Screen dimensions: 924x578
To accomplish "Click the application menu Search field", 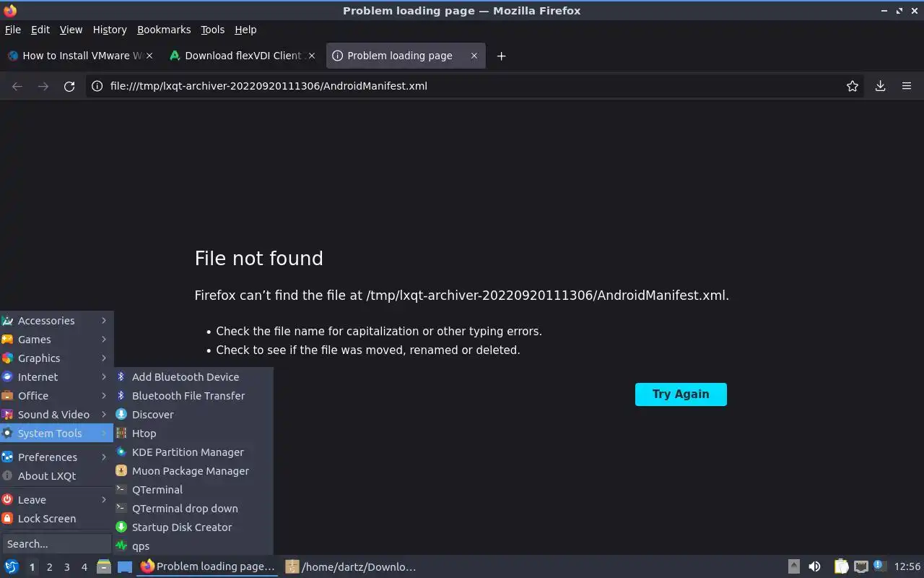I will [56, 544].
